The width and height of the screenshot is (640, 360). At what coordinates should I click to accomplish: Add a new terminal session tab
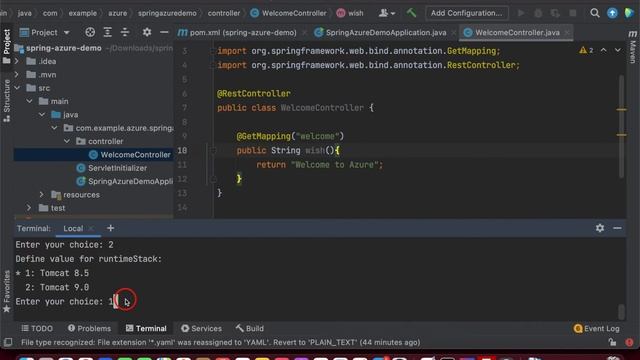click(111, 228)
